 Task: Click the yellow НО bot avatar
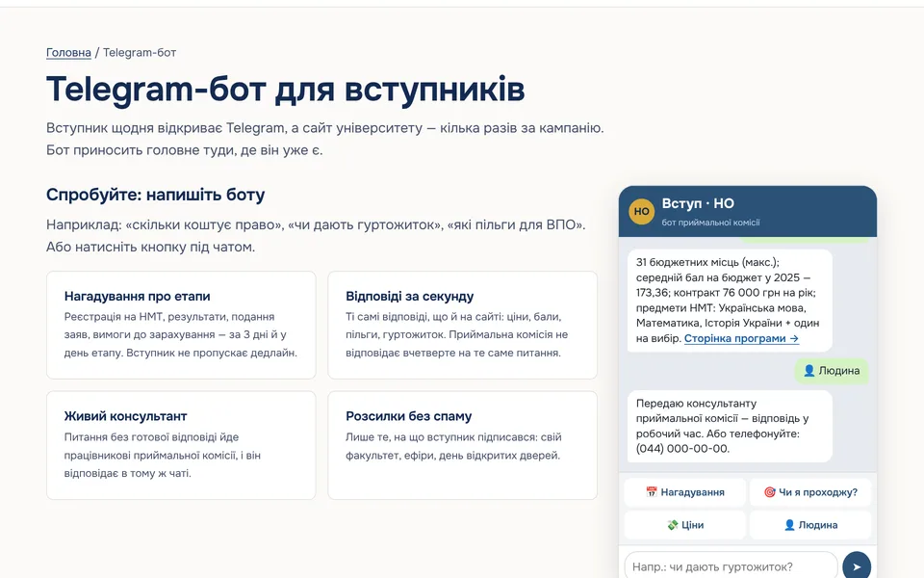pos(641,211)
